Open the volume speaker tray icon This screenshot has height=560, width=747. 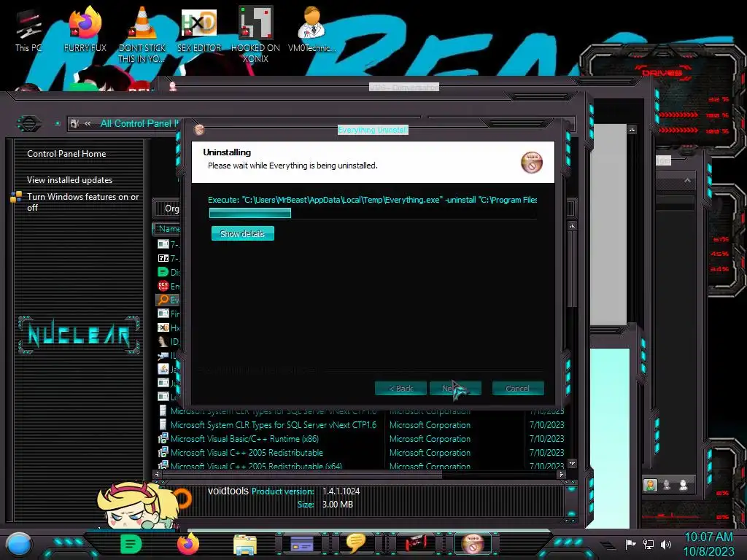point(666,544)
